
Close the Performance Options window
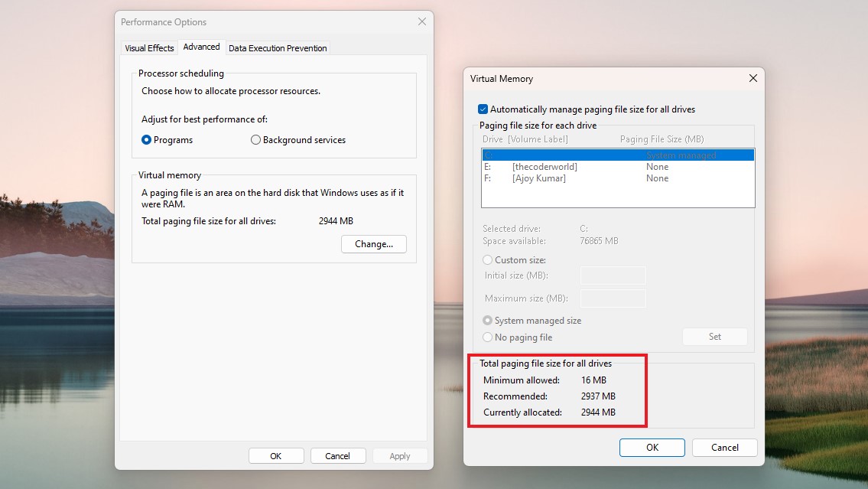[x=422, y=21]
